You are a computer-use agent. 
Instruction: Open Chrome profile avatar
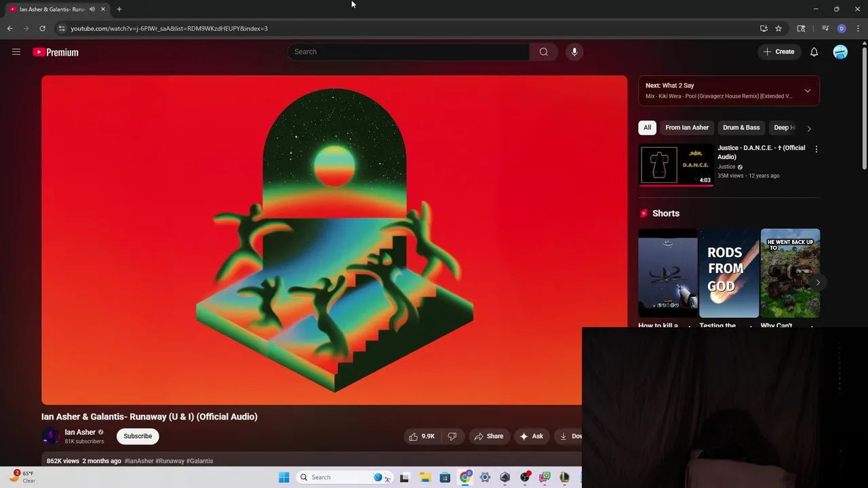click(x=842, y=28)
